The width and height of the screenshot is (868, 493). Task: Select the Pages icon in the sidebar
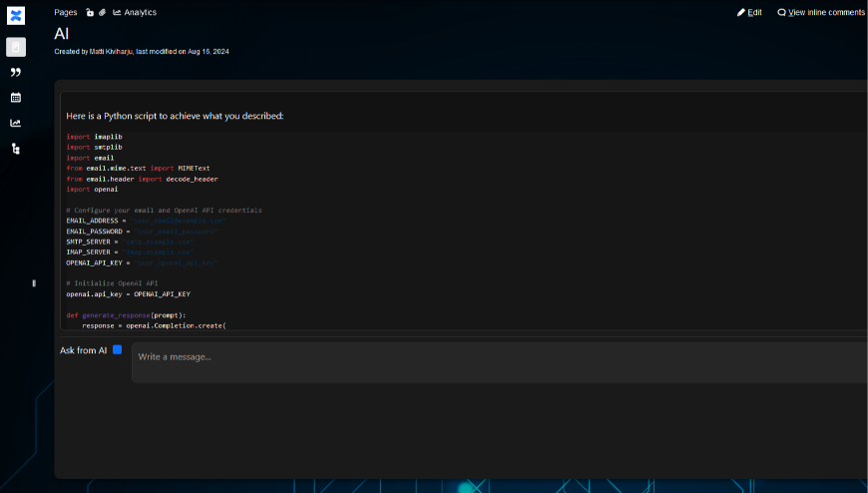click(16, 47)
